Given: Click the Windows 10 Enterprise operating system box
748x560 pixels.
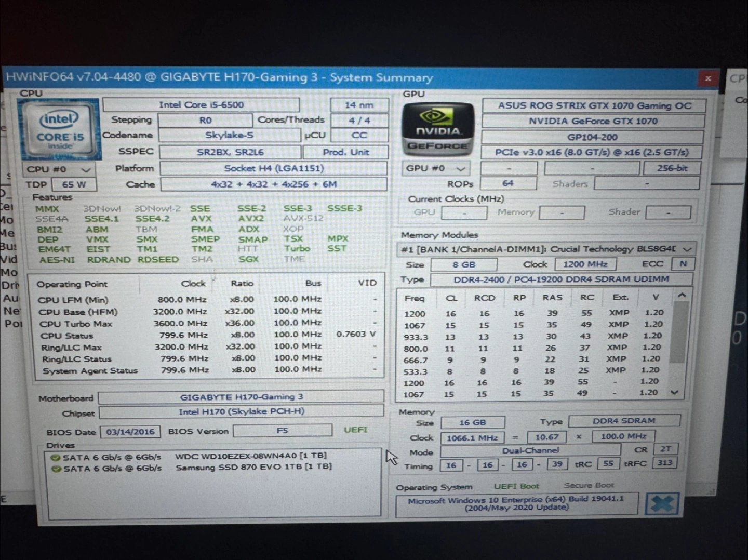Looking at the screenshot, I should [x=516, y=504].
